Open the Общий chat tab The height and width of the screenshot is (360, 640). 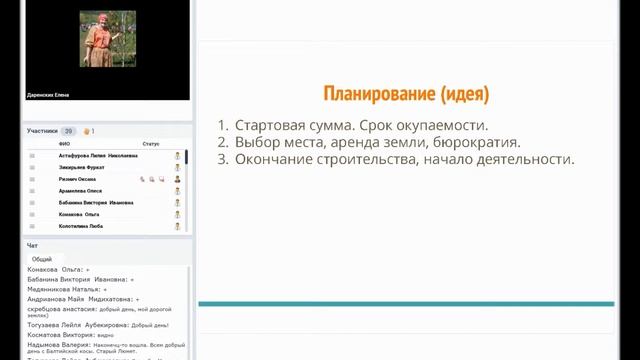tap(42, 259)
